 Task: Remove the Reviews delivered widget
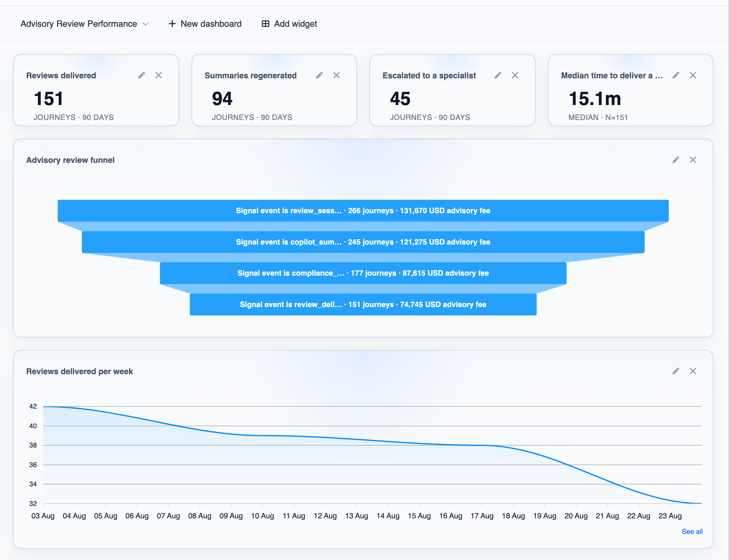click(x=159, y=75)
